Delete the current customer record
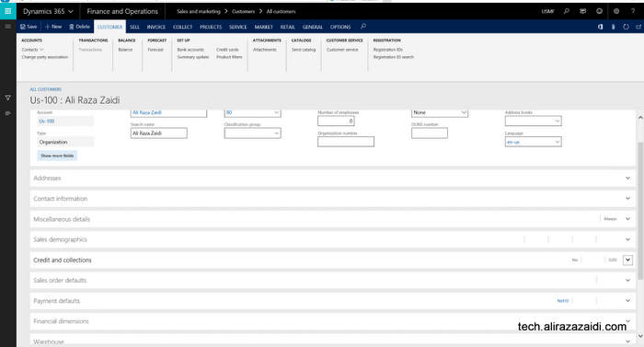 click(79, 27)
